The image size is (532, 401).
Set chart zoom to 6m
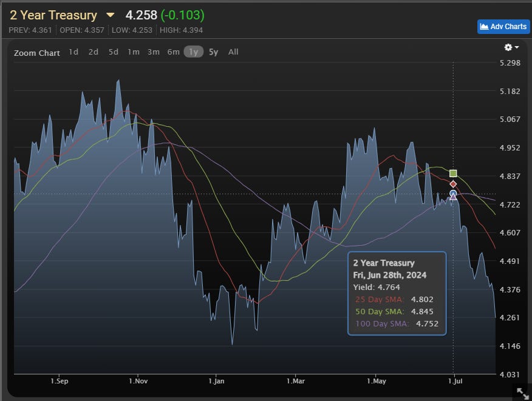[173, 52]
